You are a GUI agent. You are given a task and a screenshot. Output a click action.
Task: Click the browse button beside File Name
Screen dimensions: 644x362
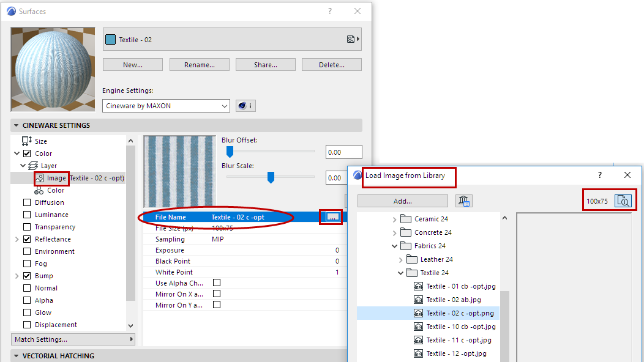click(332, 216)
